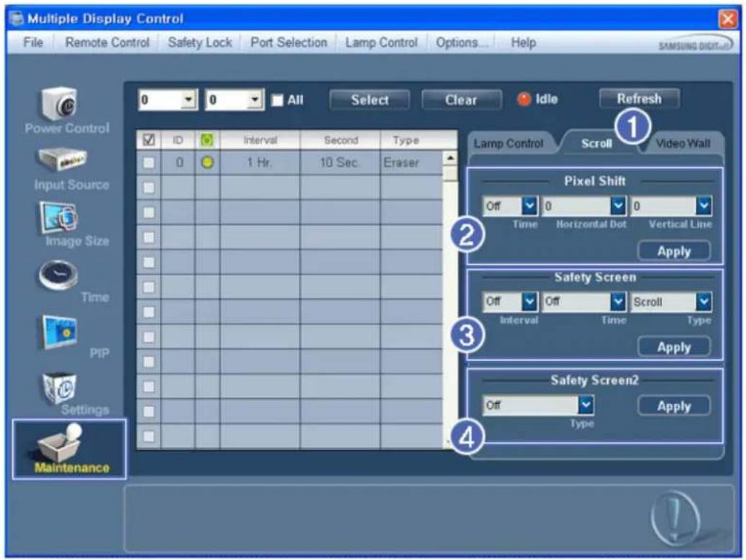Open the Options menu

[x=462, y=42]
